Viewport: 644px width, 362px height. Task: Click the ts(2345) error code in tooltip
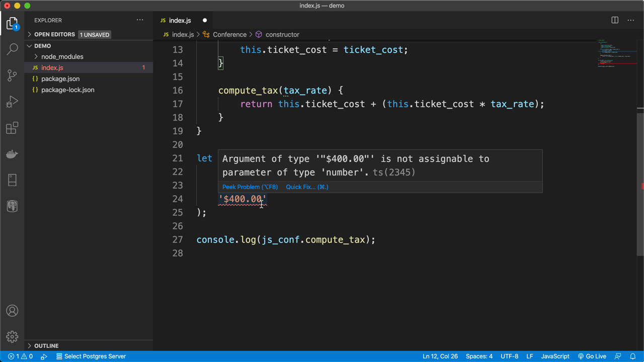tap(394, 172)
